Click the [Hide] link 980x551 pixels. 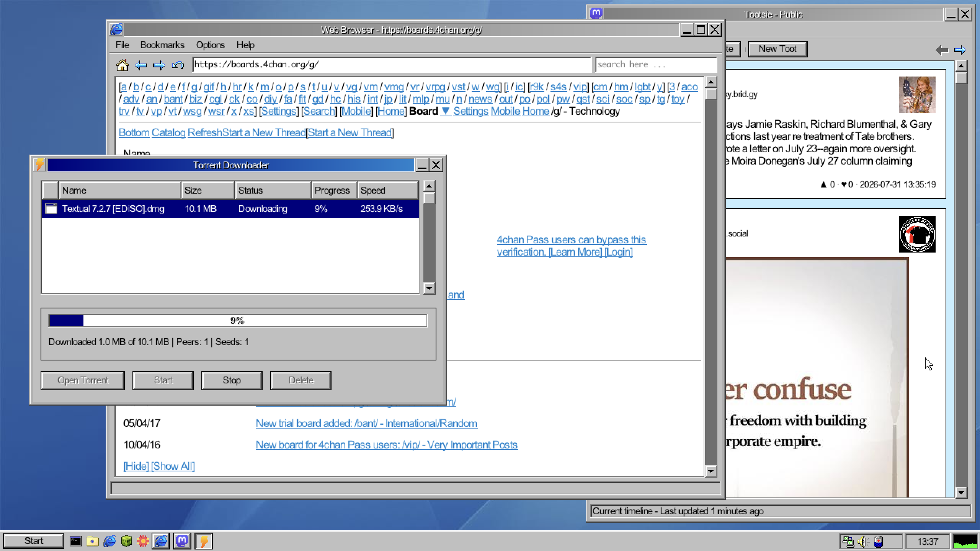pos(136,466)
